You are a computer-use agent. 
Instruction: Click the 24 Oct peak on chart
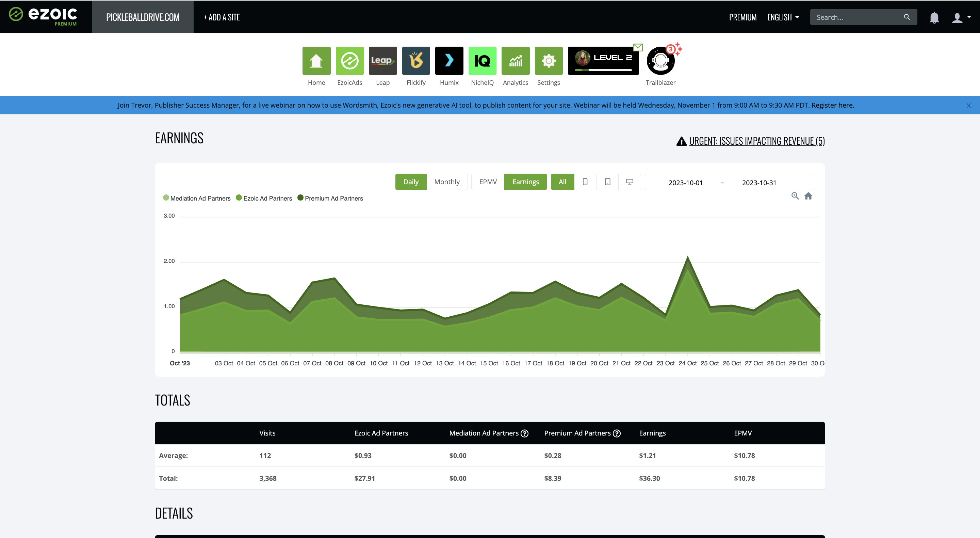coord(687,257)
